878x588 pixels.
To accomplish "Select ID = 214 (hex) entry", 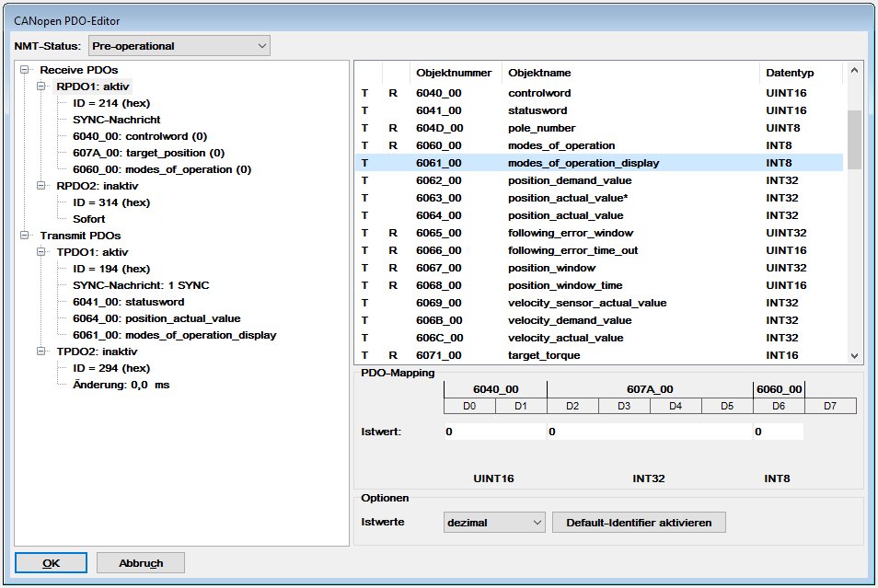I will pos(111,103).
